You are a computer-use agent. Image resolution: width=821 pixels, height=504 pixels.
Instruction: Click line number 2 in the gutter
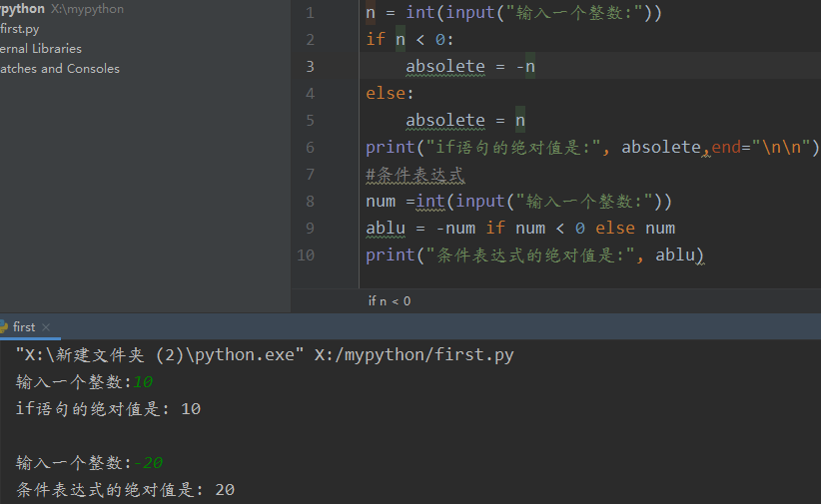pyautogui.click(x=310, y=39)
